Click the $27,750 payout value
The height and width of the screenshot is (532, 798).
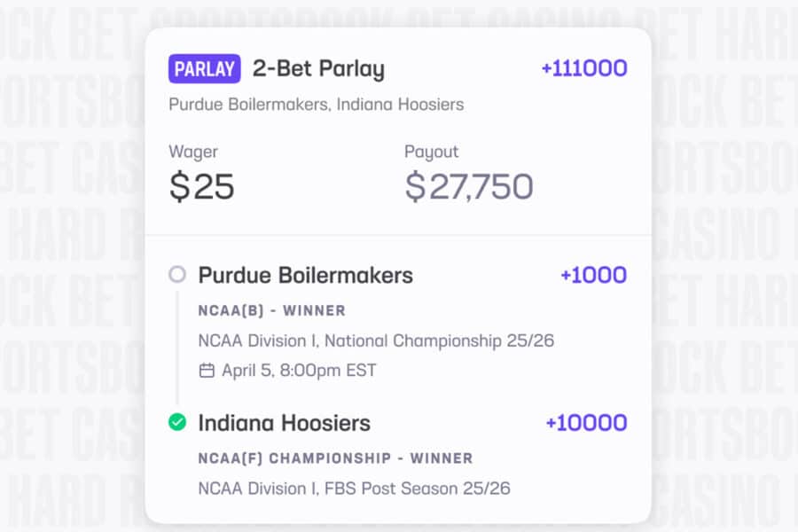pyautogui.click(x=468, y=186)
